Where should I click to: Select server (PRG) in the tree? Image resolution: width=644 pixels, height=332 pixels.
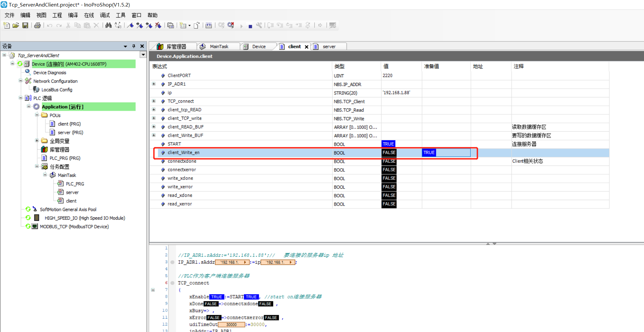[x=70, y=132]
